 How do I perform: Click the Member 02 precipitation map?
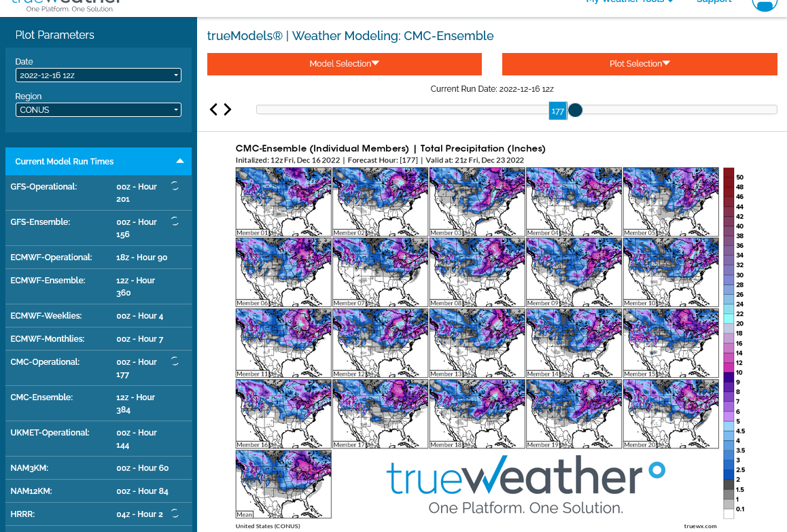(381, 202)
